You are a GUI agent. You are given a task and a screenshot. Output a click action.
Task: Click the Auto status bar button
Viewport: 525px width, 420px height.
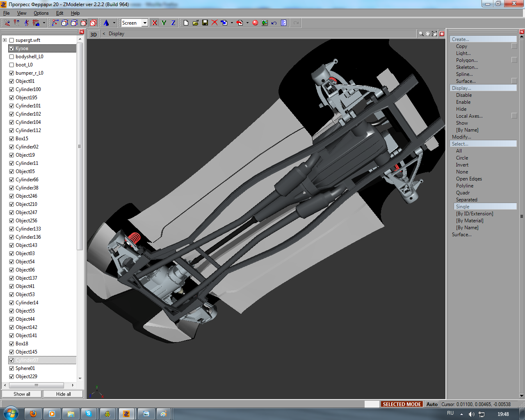[432, 404]
